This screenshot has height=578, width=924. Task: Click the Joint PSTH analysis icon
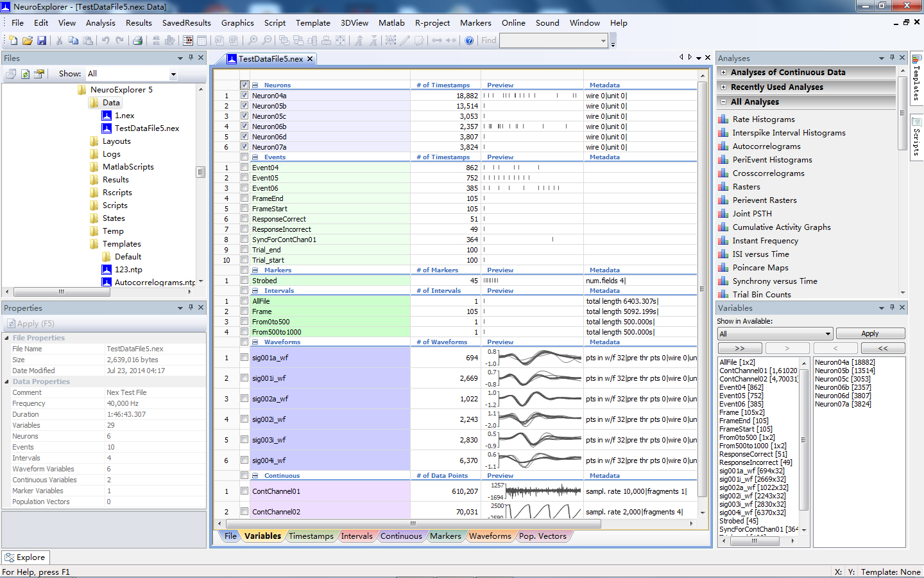tap(723, 214)
